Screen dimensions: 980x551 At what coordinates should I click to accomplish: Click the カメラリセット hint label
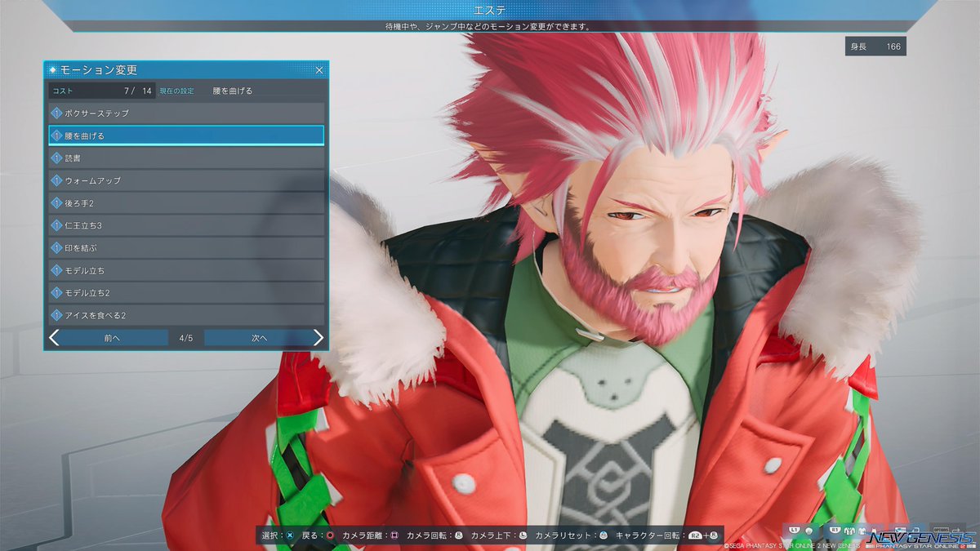[563, 535]
